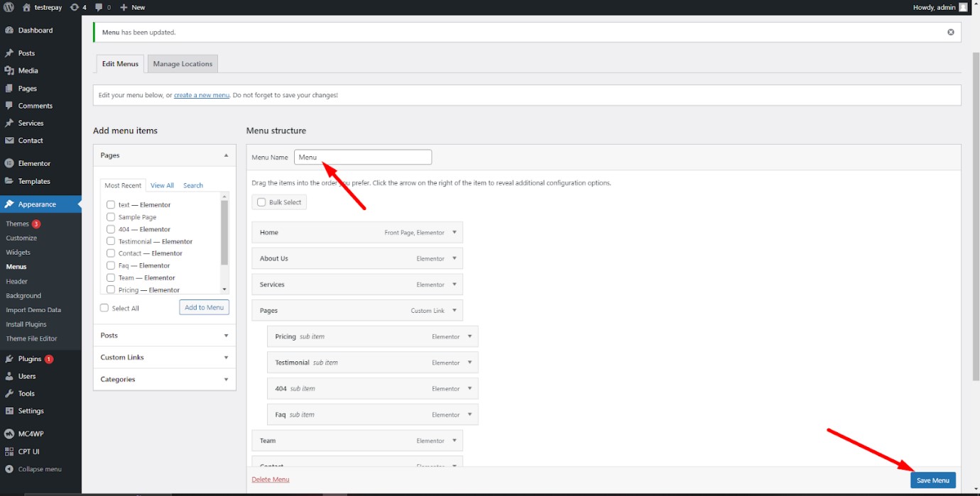
Task: Open Dashboard from the sidebar
Action: coord(35,31)
